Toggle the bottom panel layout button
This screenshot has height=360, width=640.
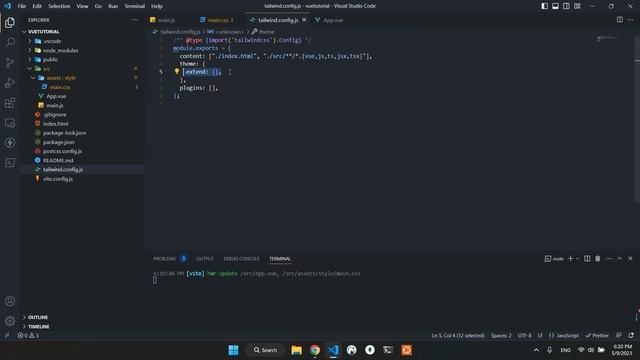555,6
